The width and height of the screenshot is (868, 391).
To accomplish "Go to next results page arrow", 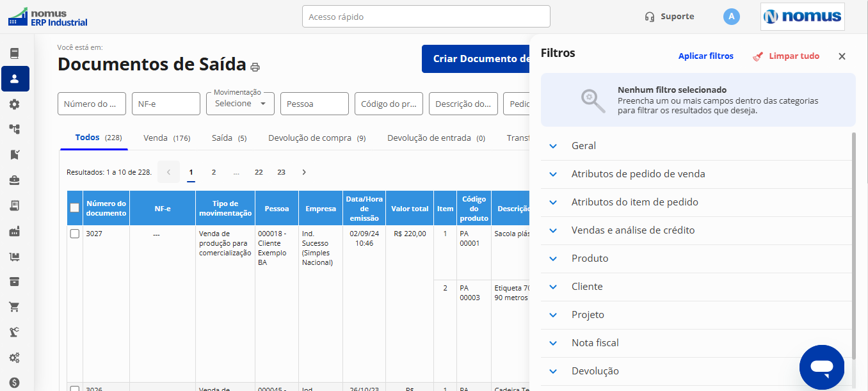I will tap(304, 172).
